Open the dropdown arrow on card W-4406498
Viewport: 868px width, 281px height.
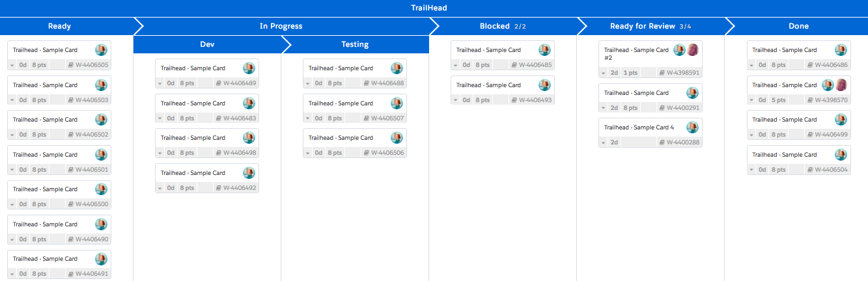tap(160, 153)
